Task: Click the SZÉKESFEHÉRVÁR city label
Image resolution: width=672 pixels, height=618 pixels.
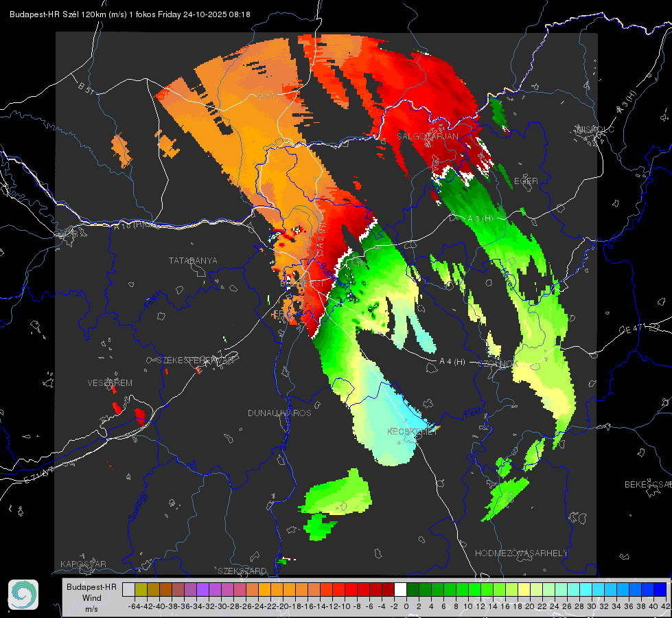Action: pyautogui.click(x=195, y=360)
